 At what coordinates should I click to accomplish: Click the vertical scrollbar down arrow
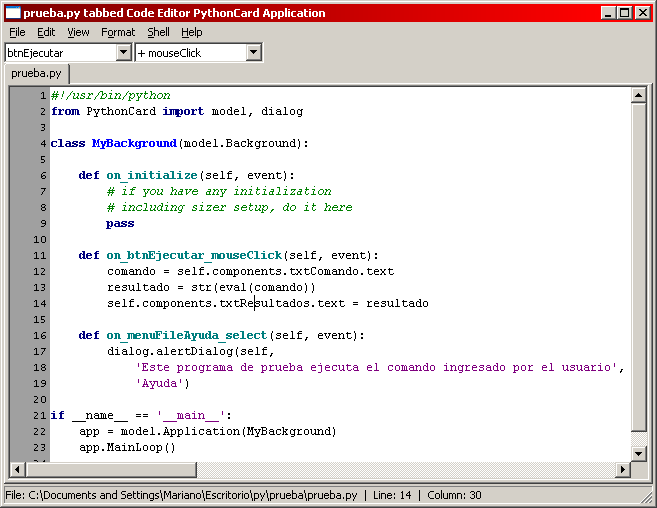point(639,454)
